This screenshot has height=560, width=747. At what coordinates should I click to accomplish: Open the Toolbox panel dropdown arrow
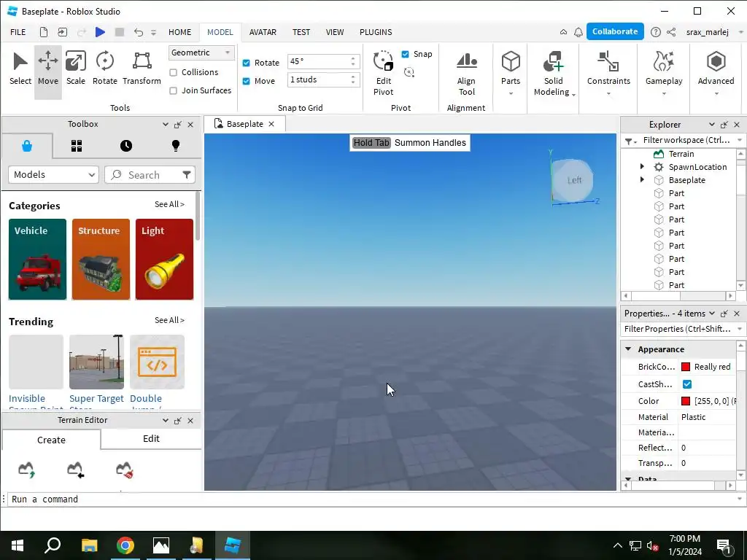(166, 125)
